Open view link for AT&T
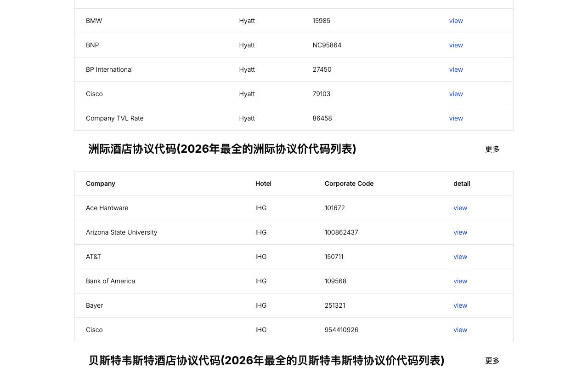 click(x=460, y=257)
